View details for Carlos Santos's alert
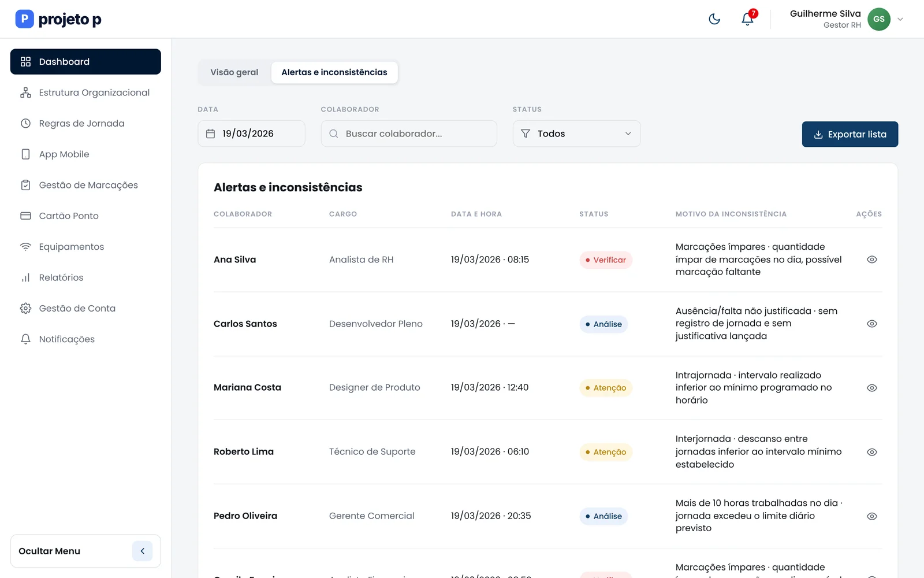 click(x=872, y=324)
